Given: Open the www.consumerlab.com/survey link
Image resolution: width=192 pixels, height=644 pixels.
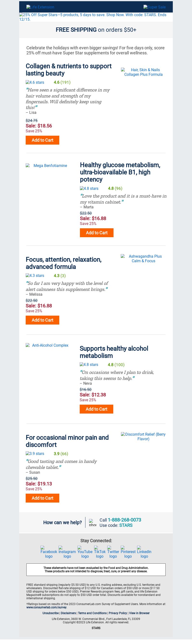Looking at the screenshot, I should [x=46, y=607].
